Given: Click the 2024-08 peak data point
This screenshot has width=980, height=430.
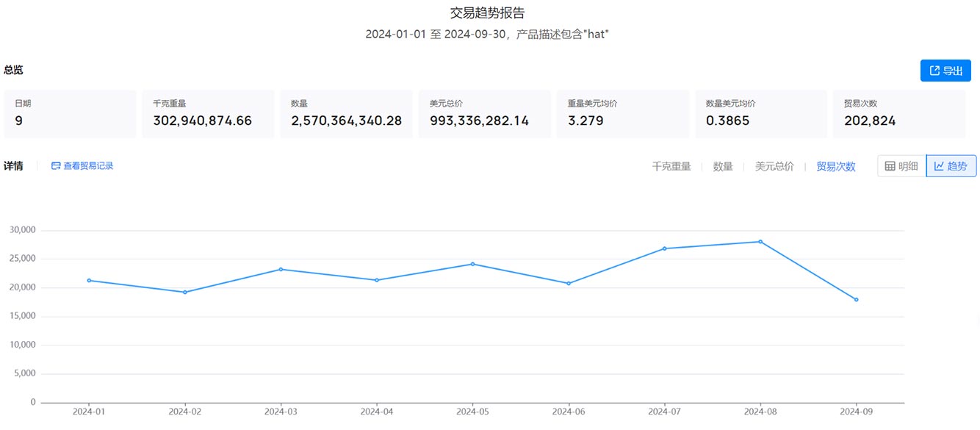Looking at the screenshot, I should coord(760,241).
